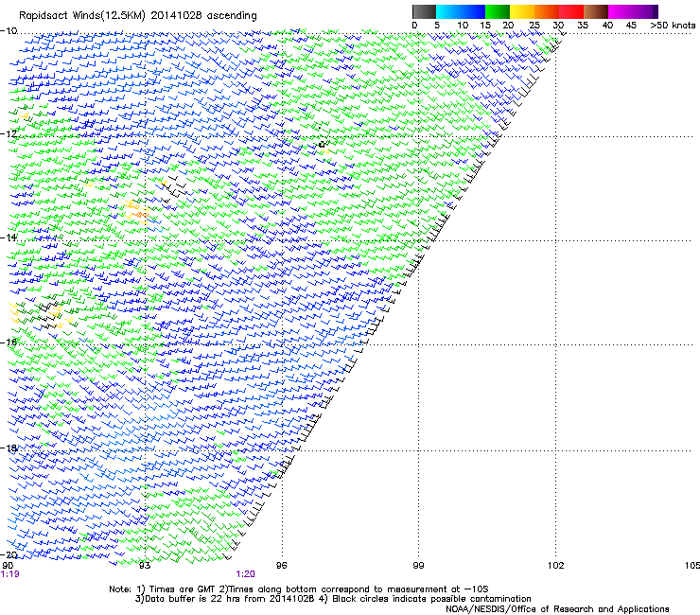Click the '>50 knots' legend label
The width and height of the screenshot is (700, 615).
[x=673, y=26]
